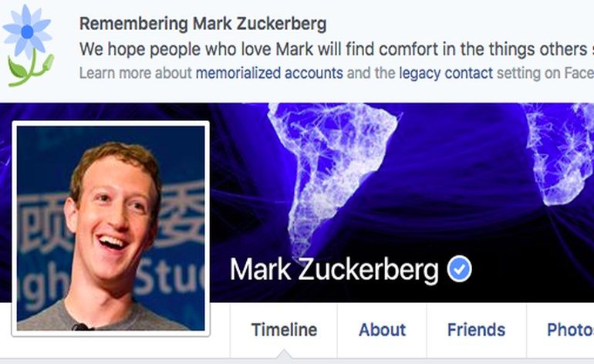Screen dimensions: 594x364
Task: Click the blue memorial flower icon
Action: 28,45
